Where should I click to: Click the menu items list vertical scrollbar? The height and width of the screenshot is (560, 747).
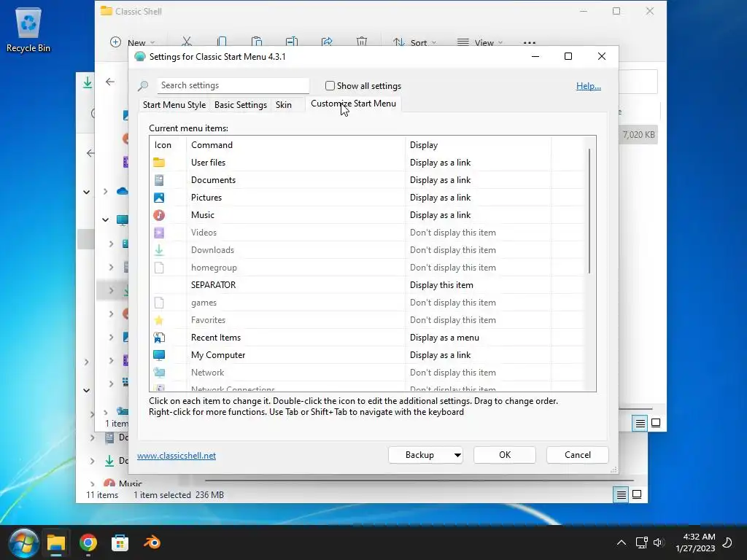coord(589,211)
